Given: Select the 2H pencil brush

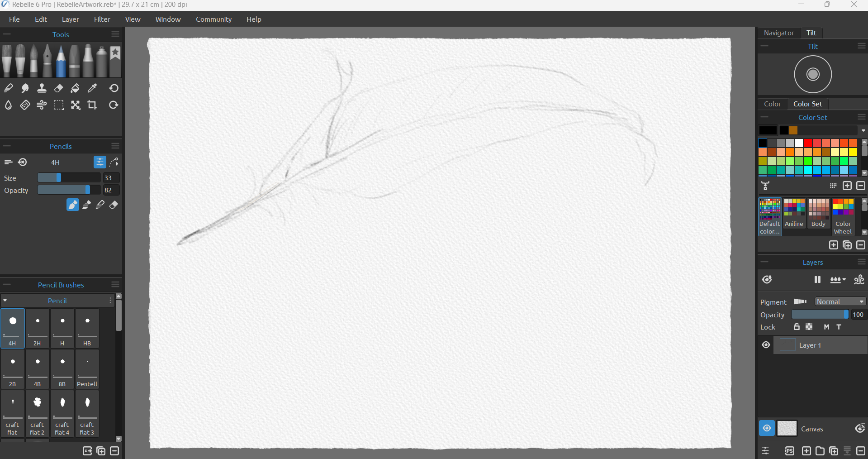Looking at the screenshot, I should point(38,328).
